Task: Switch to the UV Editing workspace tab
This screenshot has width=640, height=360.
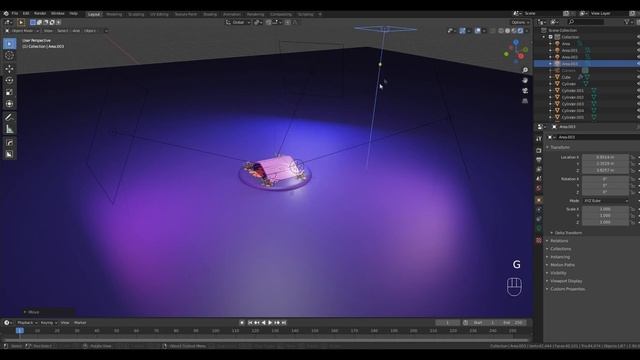Action: [159, 14]
